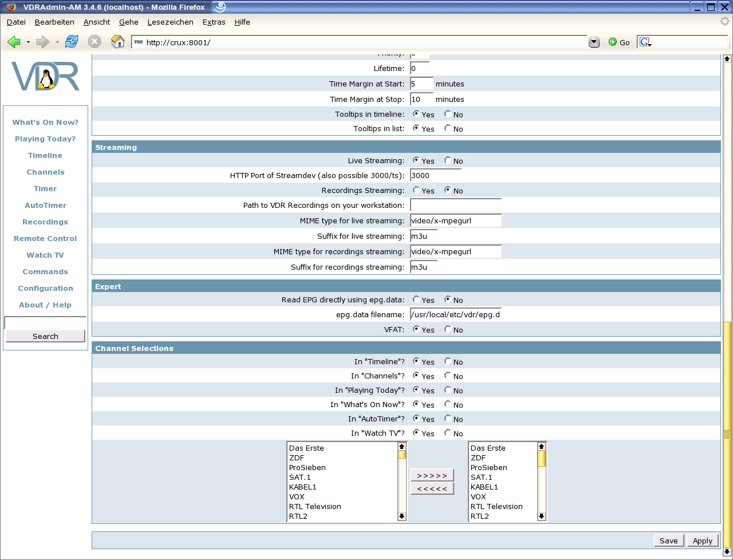Viewport: 733px width, 560px height.
Task: Click the Home icon in toolbar
Action: click(117, 42)
